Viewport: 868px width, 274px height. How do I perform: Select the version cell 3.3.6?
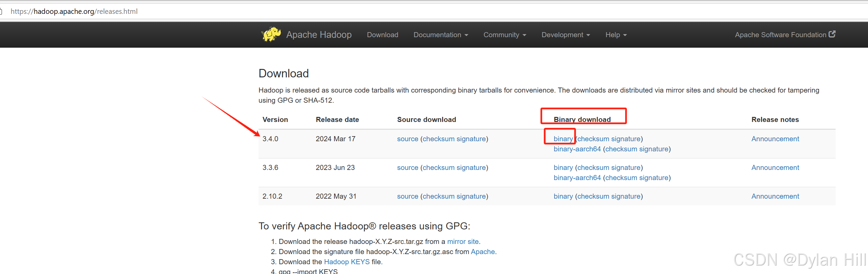click(270, 168)
